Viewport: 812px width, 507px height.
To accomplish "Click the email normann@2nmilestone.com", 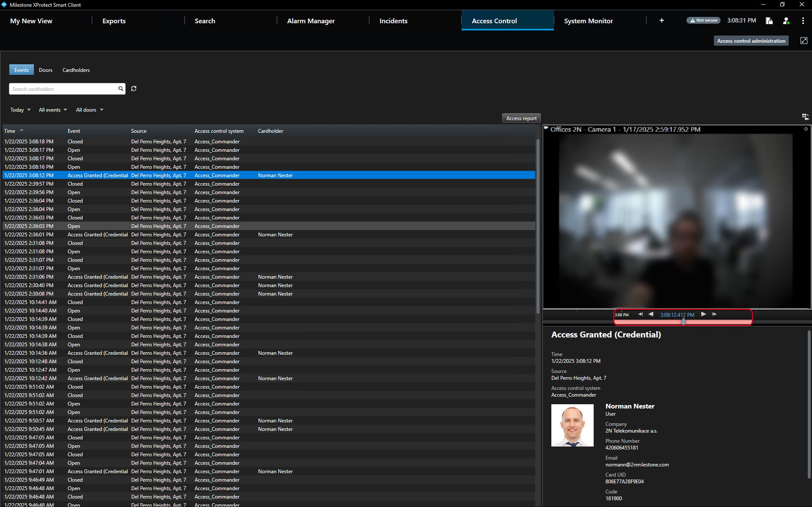I will 637,465.
